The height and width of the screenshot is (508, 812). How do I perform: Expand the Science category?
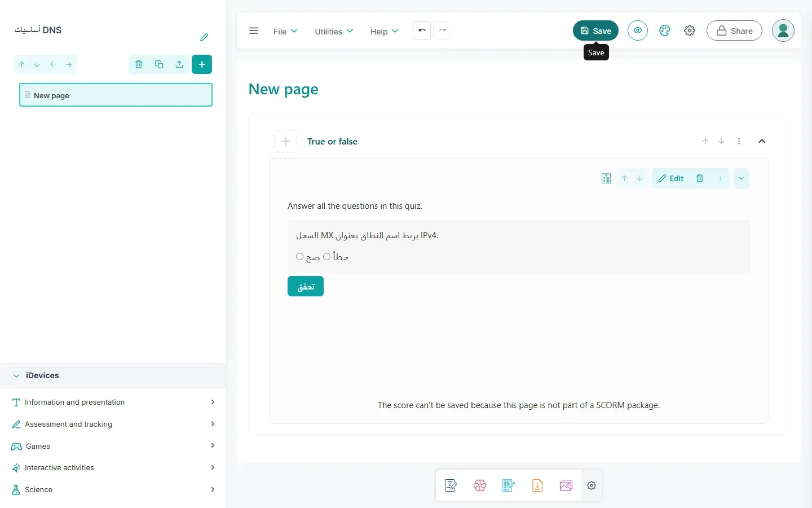(113, 489)
